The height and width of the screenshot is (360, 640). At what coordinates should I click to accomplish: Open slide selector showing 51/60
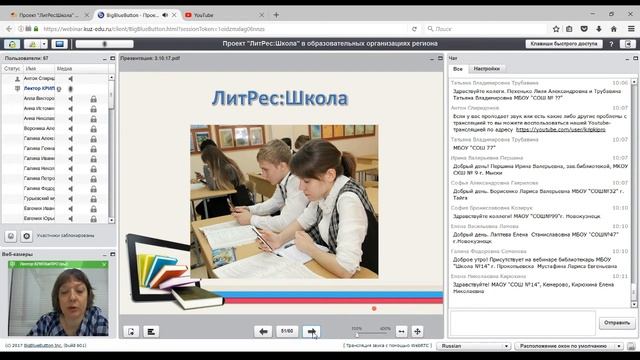point(287,331)
